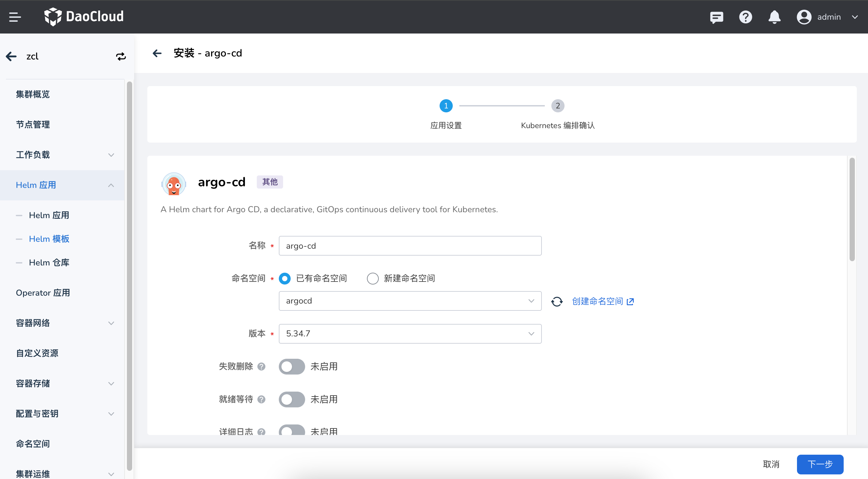Click the tooltip icon next to 失败删除
This screenshot has width=868, height=479.
(261, 367)
